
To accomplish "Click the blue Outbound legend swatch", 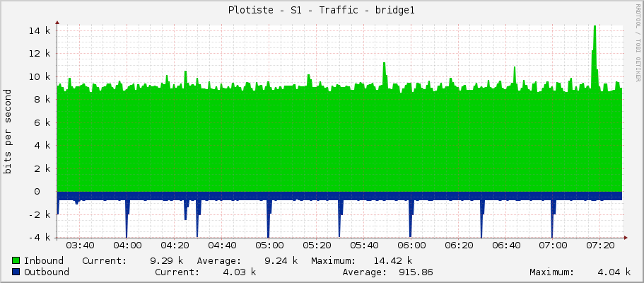I will (16, 272).
